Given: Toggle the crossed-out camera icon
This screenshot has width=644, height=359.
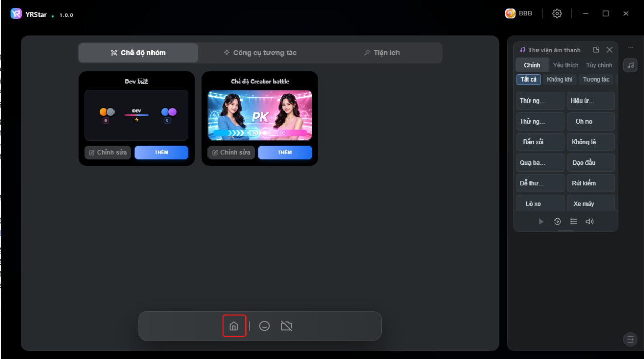Looking at the screenshot, I should tap(287, 326).
